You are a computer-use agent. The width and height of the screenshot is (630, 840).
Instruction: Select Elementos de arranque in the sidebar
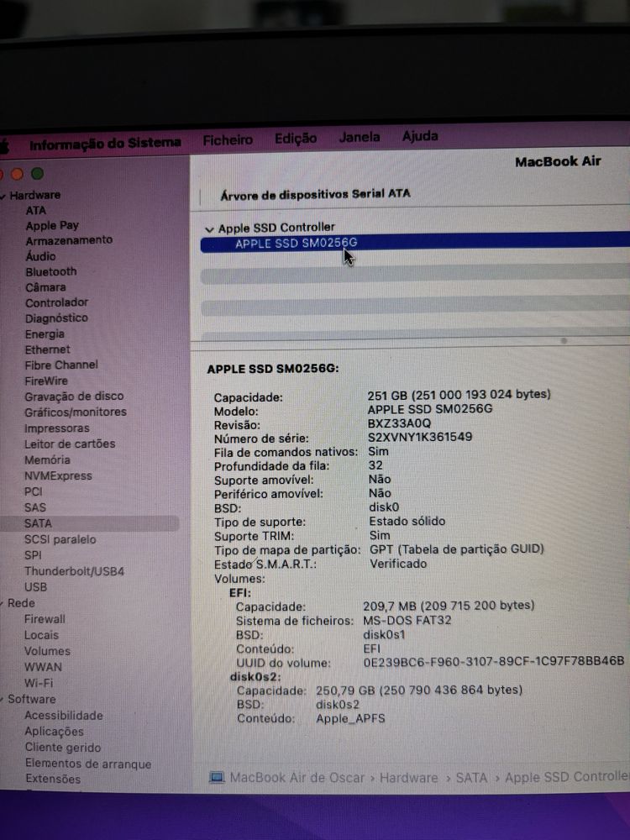88,764
